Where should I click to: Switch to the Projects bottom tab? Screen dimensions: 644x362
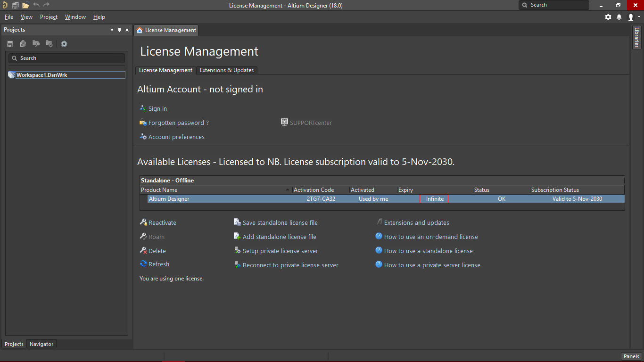point(14,344)
